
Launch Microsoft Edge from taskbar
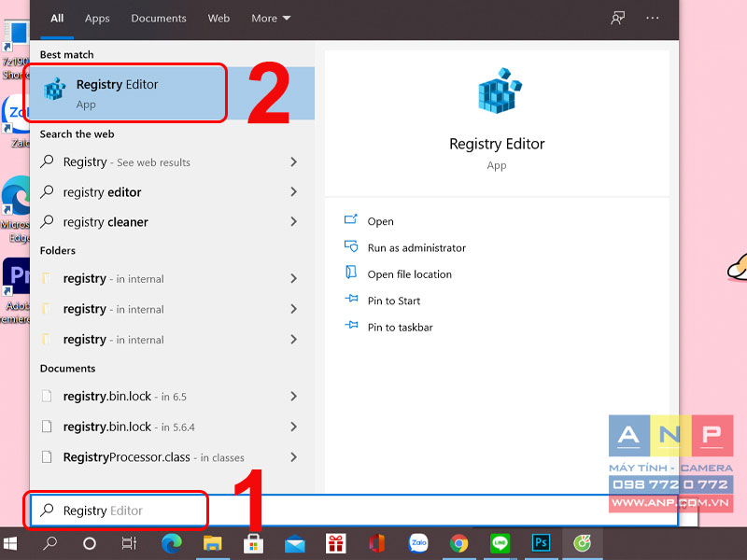(x=172, y=543)
